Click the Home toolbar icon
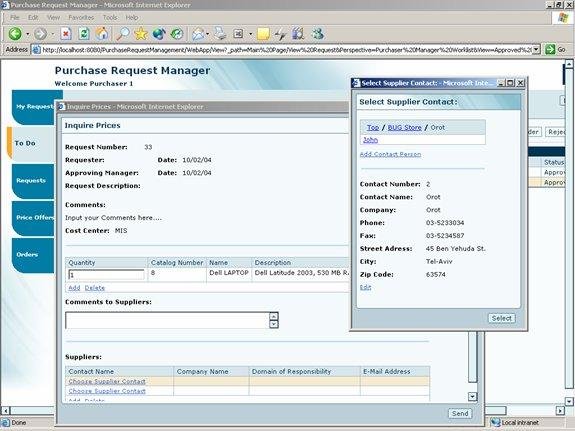 102,34
